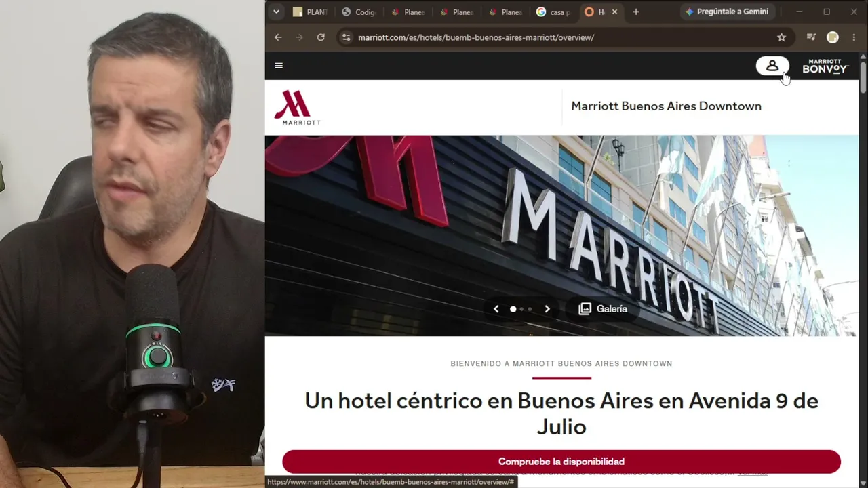Screen dimensions: 868x488
Task: Switch to the PLANT tab
Action: [x=310, y=12]
